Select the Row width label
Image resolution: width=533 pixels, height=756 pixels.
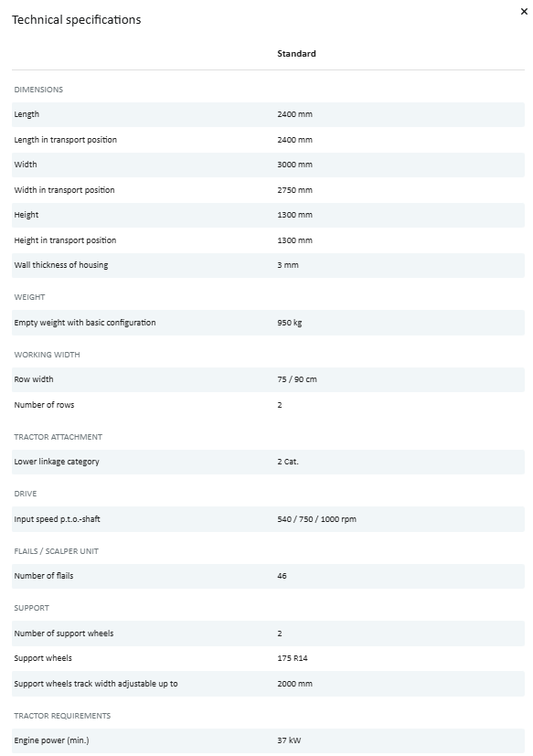point(34,379)
